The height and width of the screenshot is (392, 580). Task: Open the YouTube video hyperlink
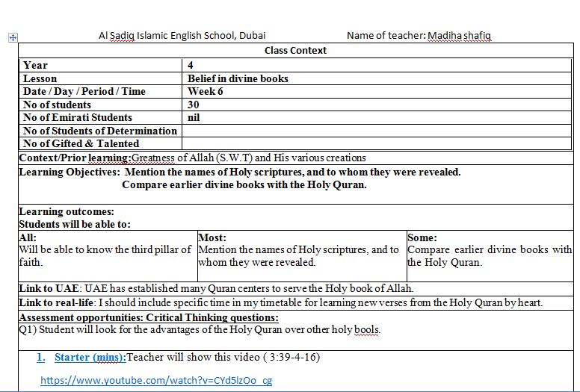tap(155, 381)
